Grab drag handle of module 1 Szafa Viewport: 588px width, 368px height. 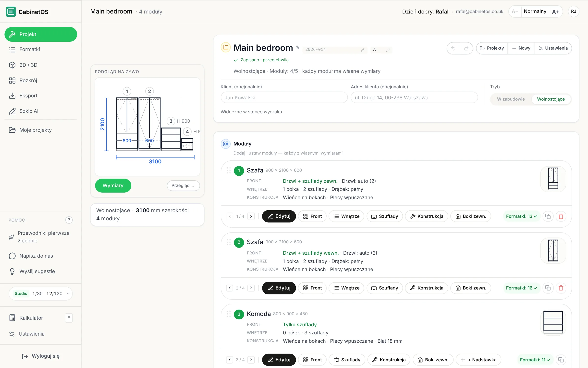coord(229,170)
